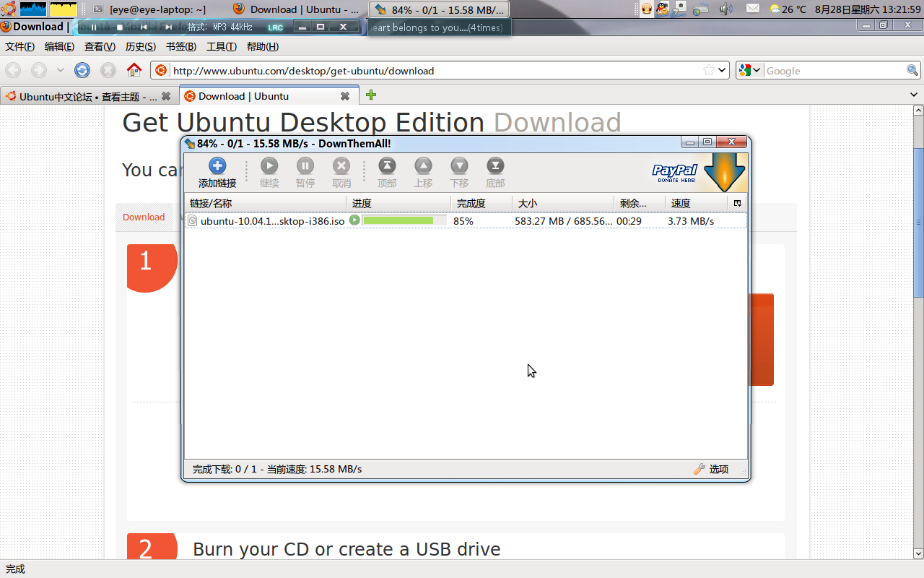Resume download with the 继续 play icon
Screen dimensions: 924x578
coord(269,166)
